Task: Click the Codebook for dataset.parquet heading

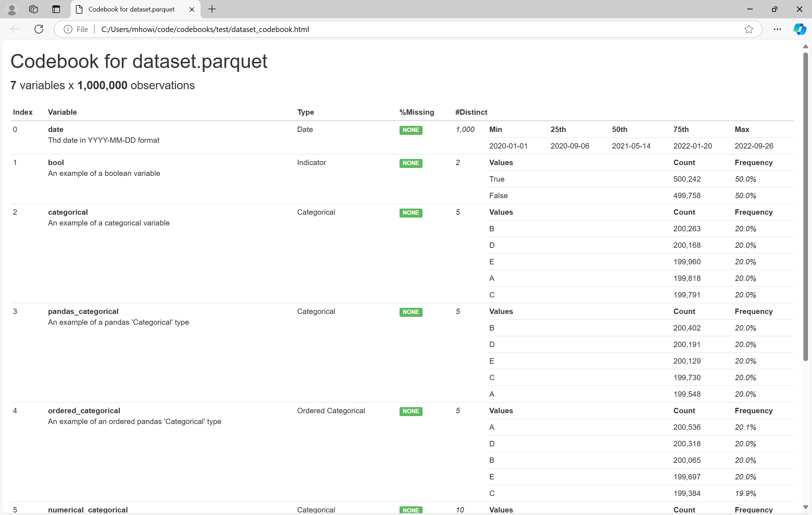Action: (x=139, y=61)
